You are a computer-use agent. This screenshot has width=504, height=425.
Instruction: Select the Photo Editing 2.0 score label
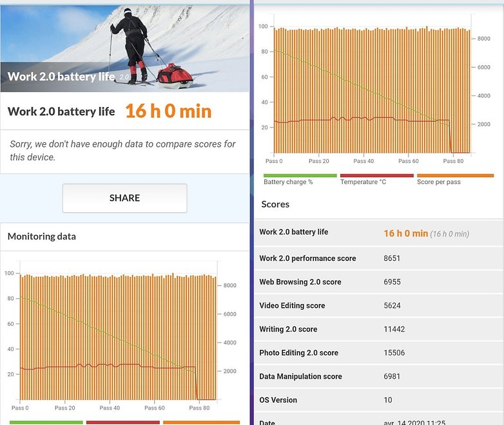pyautogui.click(x=299, y=353)
